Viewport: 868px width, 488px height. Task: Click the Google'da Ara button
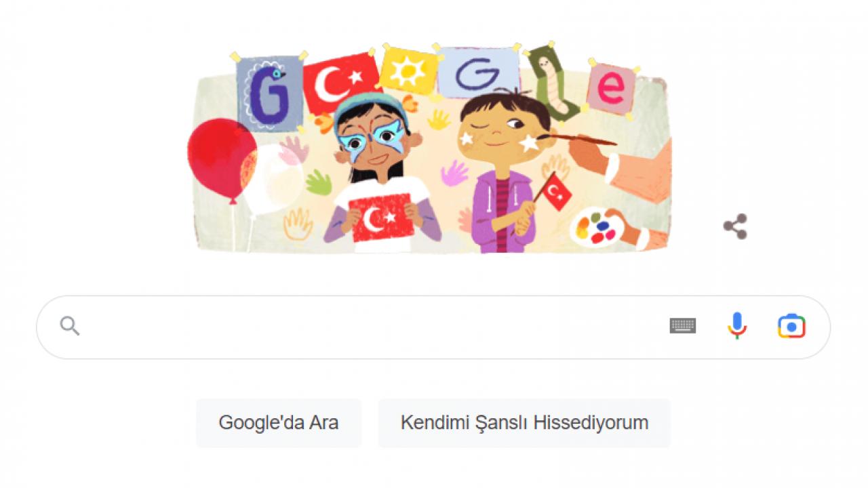[x=279, y=423]
